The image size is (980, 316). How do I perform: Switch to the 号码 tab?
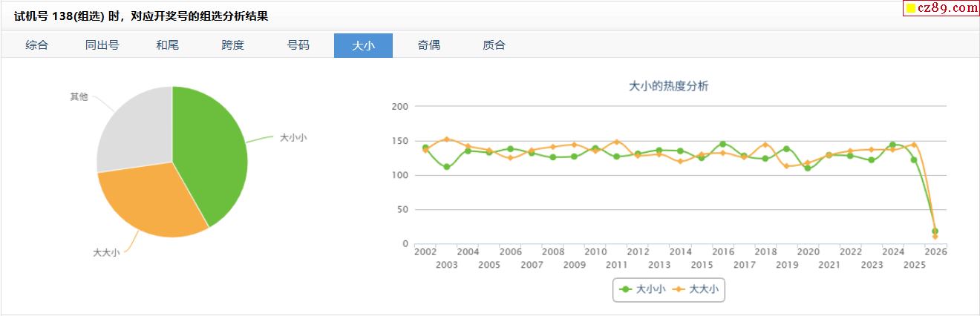point(298,45)
